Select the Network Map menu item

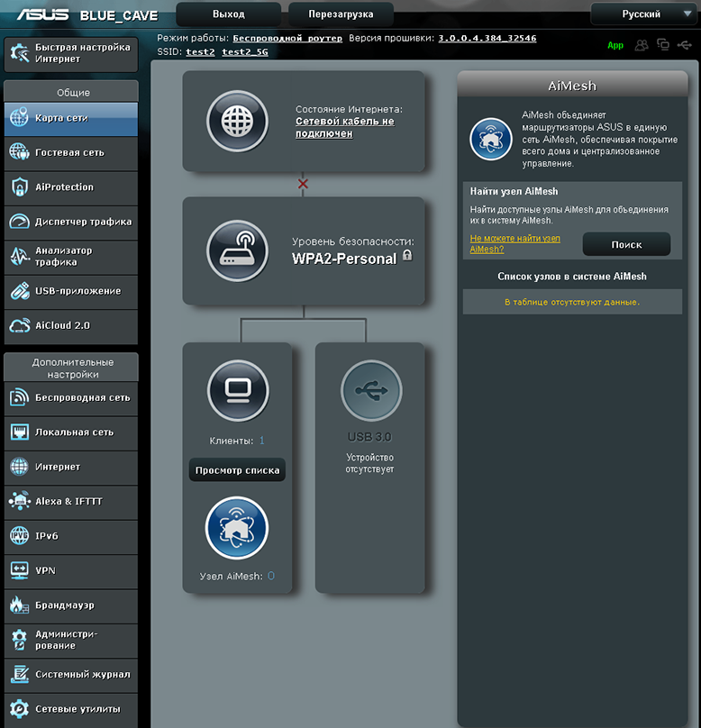(71, 118)
